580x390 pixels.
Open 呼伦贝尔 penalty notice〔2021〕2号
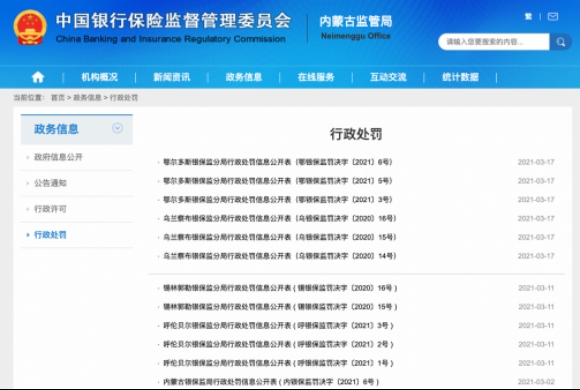click(279, 344)
